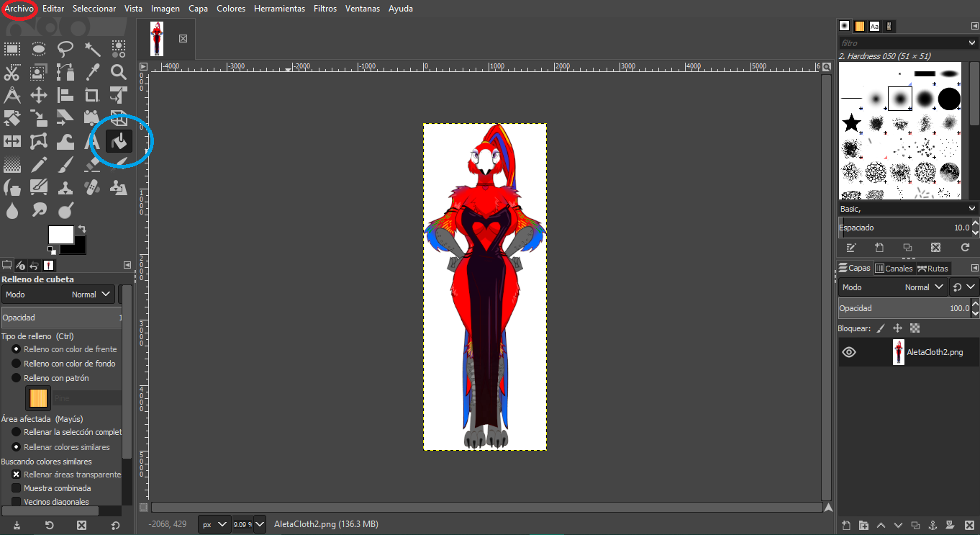Image resolution: width=980 pixels, height=535 pixels.
Task: Select the Crop tool
Action: point(92,95)
